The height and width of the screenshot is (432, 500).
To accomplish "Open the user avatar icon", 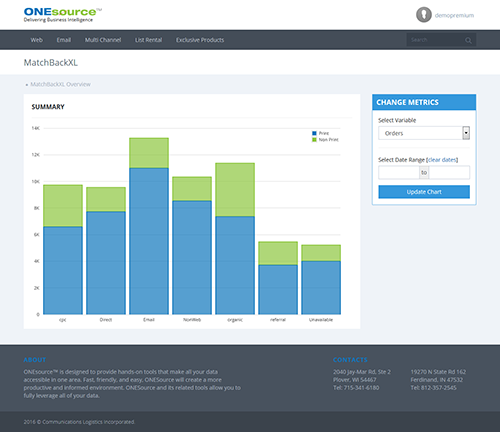I will click(424, 15).
